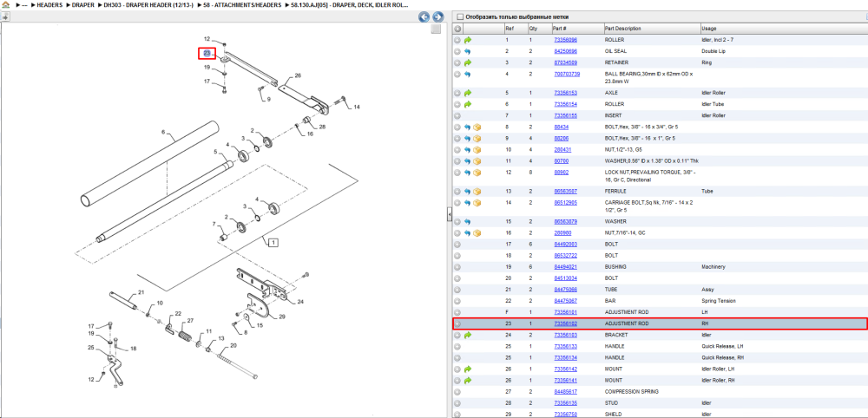The width and height of the screenshot is (868, 418).
Task: Open part number link 84250696
Action: [565, 51]
